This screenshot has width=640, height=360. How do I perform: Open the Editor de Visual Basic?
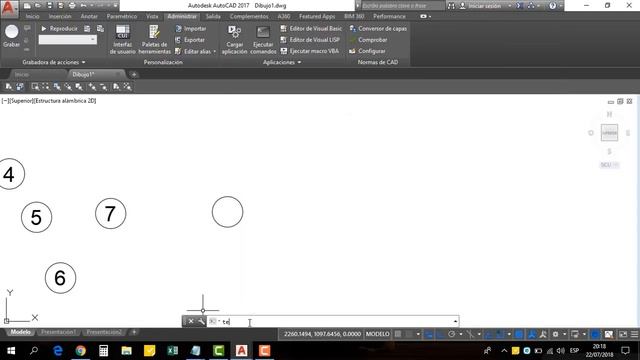[x=311, y=29]
